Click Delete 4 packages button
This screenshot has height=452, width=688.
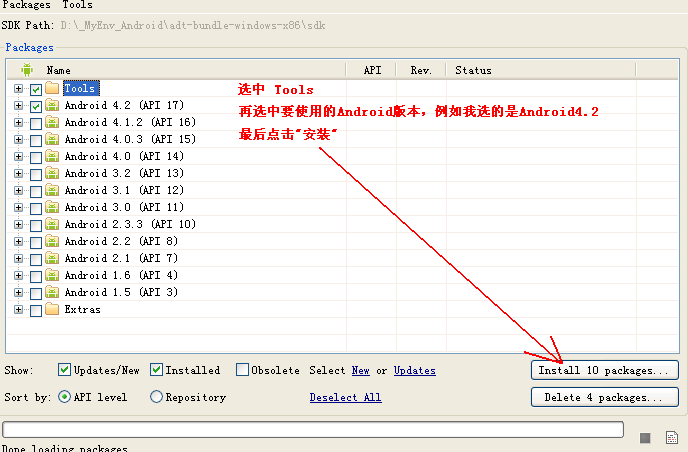(x=605, y=397)
